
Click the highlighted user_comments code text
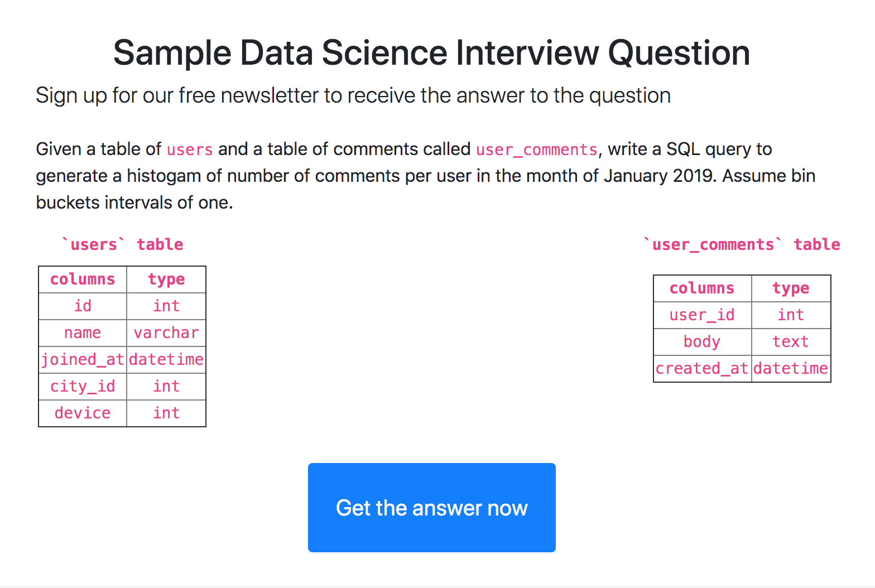point(536,149)
